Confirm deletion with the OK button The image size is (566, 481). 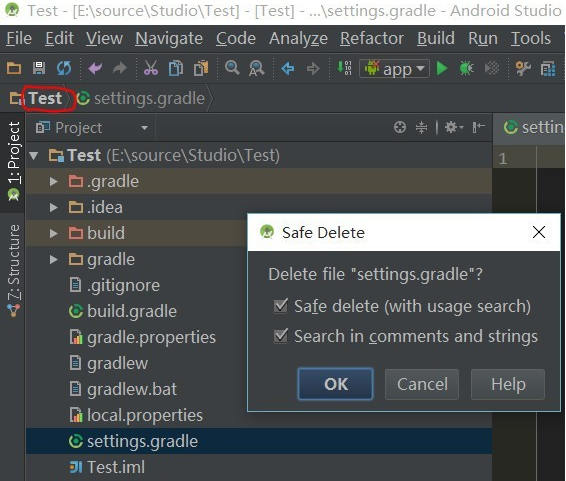click(x=335, y=384)
